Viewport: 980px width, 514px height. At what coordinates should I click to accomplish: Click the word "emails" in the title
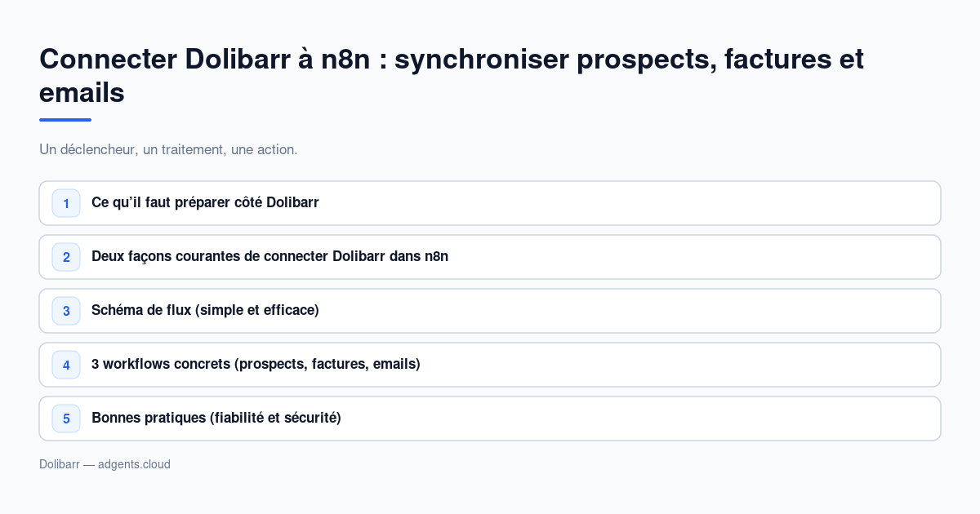(x=82, y=93)
